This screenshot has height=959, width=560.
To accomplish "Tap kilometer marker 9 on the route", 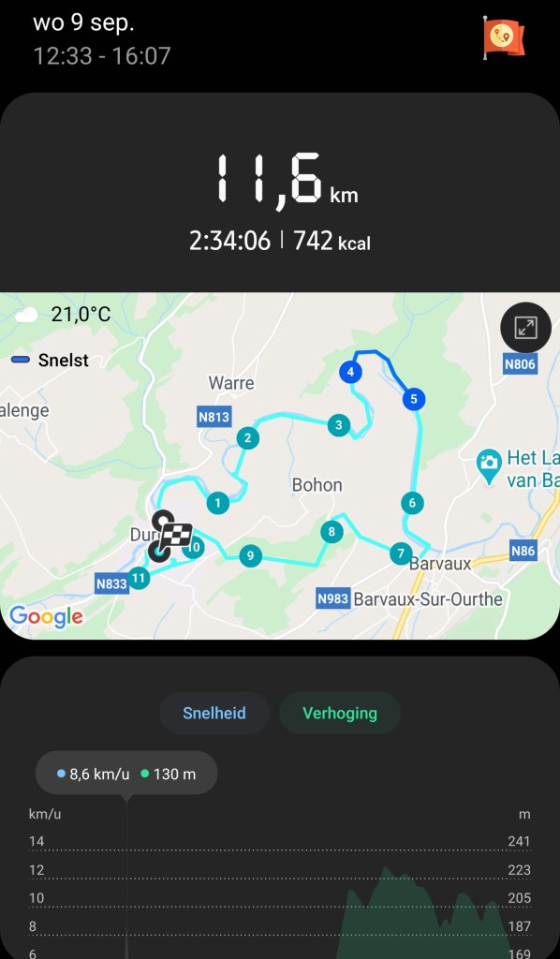I will click(250, 556).
